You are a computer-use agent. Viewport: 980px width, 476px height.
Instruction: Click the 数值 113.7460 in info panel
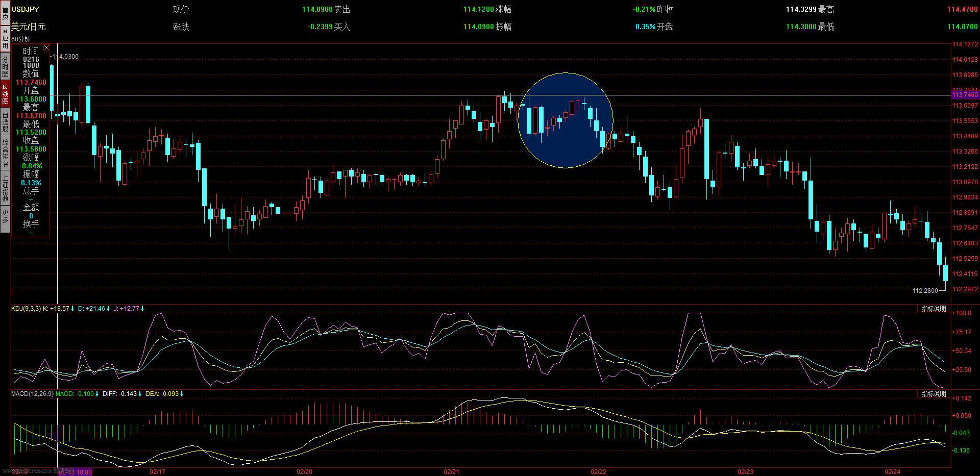click(x=31, y=82)
